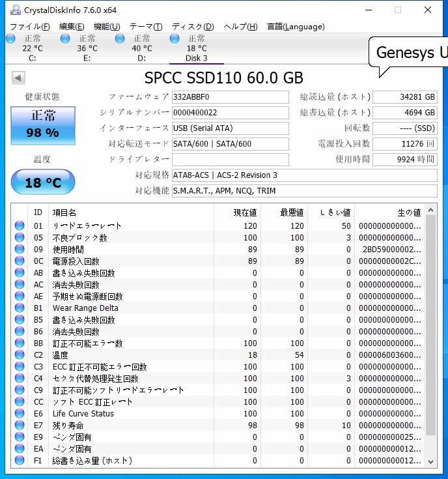Open the 機能(U) menu
Image resolution: width=448 pixels, height=479 pixels.
[107, 27]
